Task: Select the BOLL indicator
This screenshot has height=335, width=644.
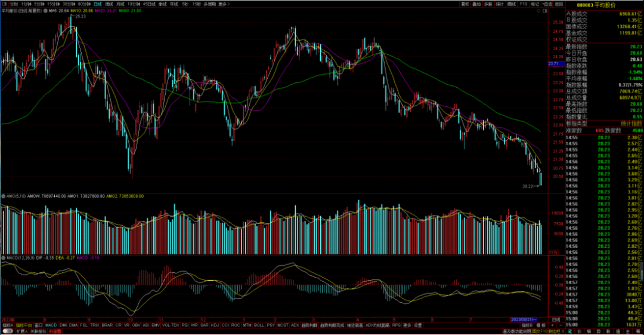Action: click(x=259, y=325)
